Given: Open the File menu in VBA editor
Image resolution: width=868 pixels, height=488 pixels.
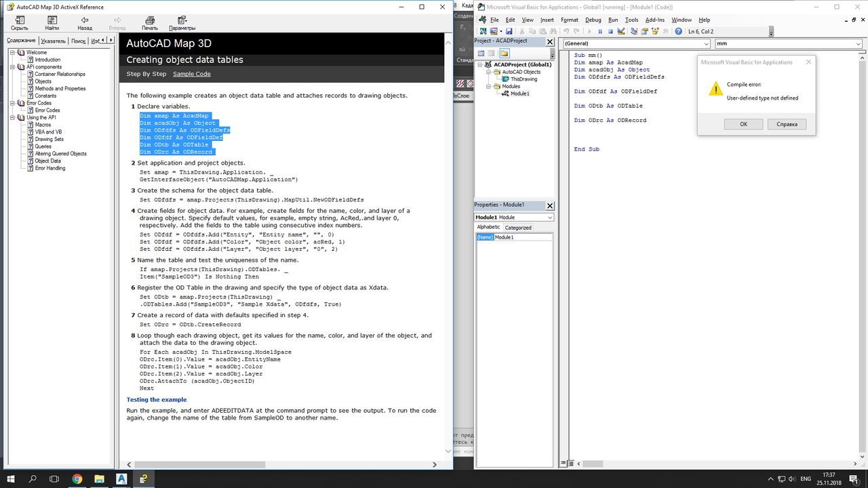Looking at the screenshot, I should (494, 20).
